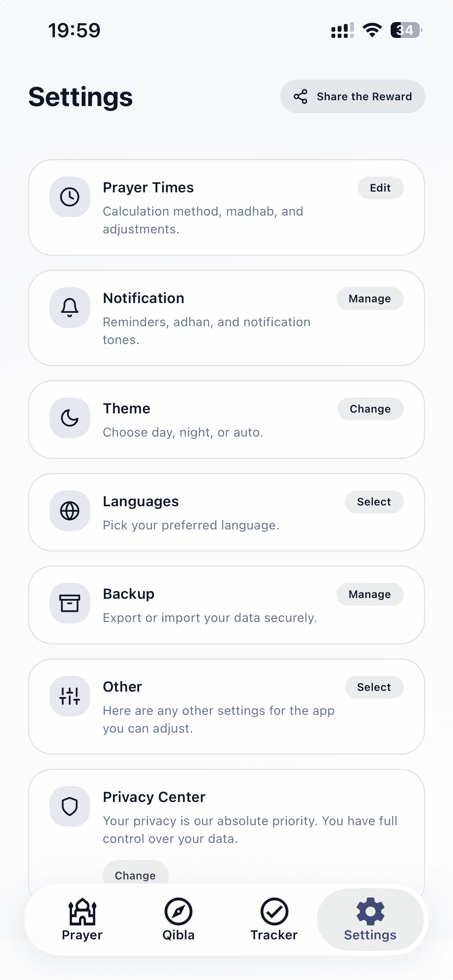
Task: Change the app Theme
Action: coord(370,409)
